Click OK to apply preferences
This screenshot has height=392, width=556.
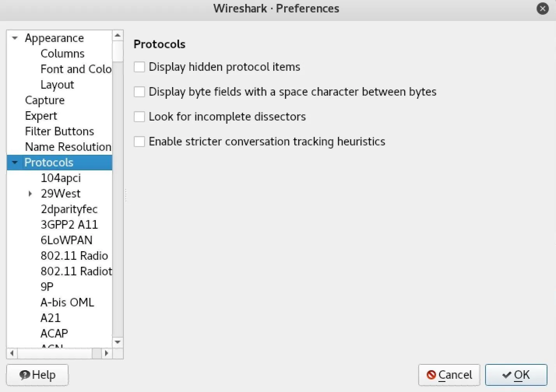(x=516, y=375)
